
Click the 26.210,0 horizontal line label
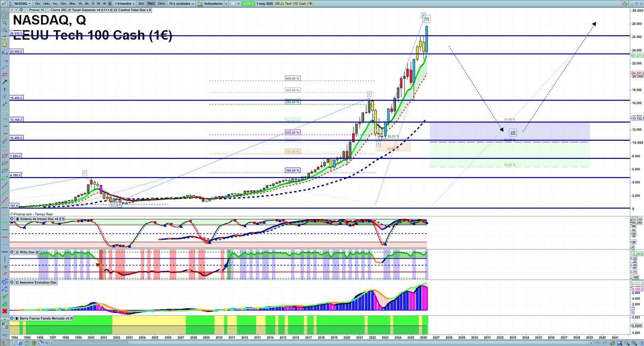(17, 33)
